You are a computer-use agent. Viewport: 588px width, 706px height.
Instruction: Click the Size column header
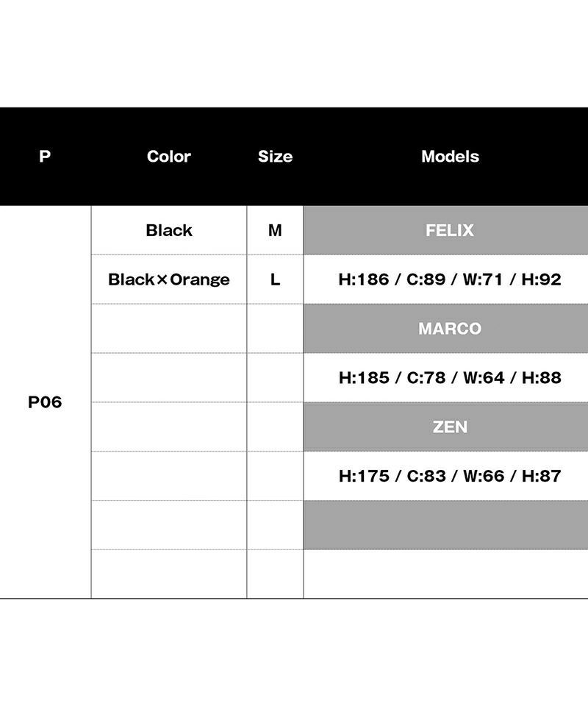pos(275,157)
